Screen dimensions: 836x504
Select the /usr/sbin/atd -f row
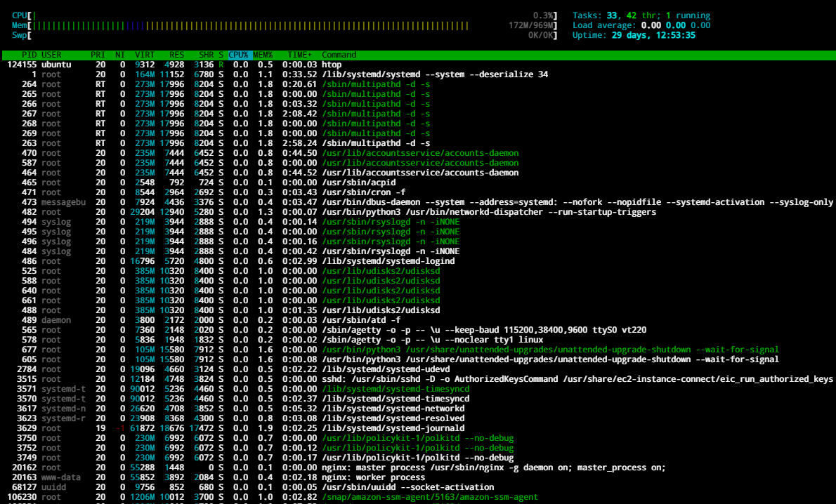[x=418, y=320]
